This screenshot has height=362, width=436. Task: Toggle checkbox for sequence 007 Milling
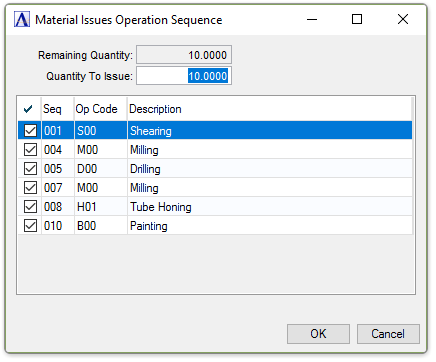(x=30, y=188)
